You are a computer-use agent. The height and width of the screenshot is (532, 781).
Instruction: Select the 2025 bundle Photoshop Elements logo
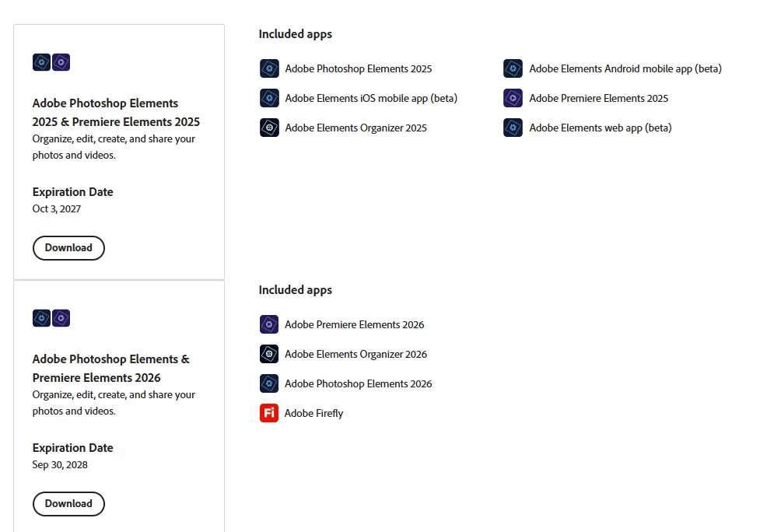[42, 62]
